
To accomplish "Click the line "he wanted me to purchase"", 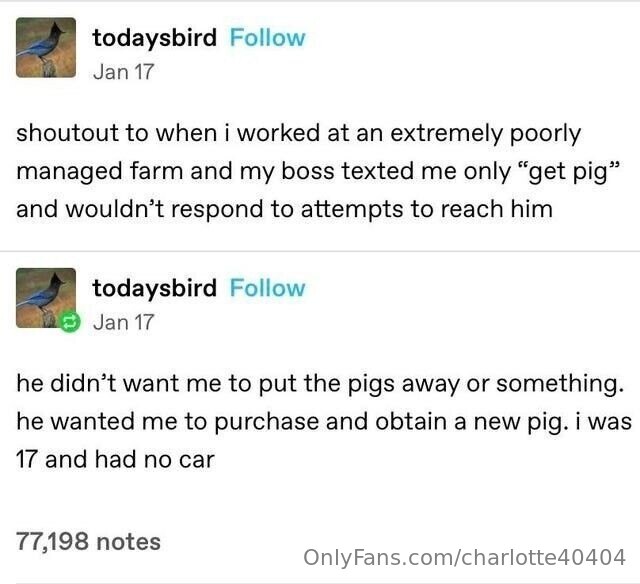I will 324,422.
